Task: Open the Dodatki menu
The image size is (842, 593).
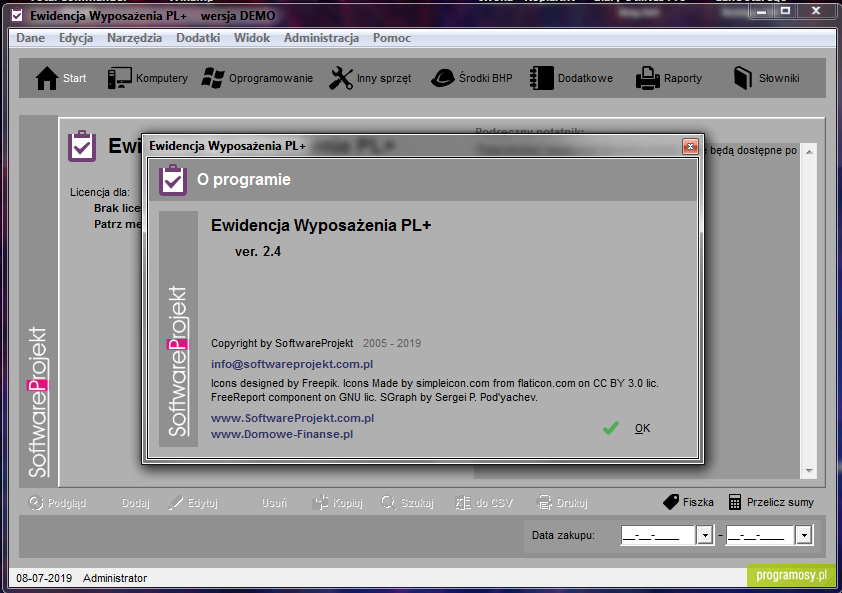Action: 198,38
